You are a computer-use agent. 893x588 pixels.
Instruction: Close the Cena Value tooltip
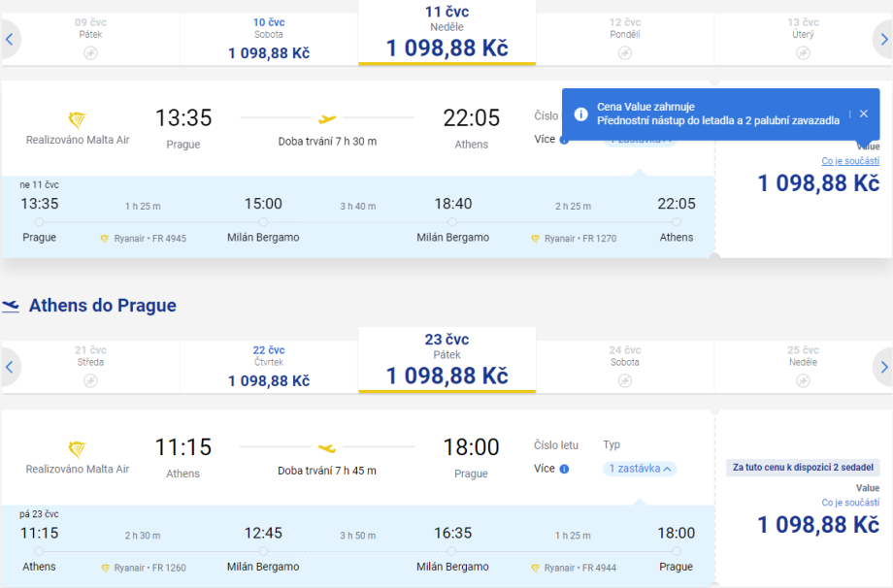point(864,114)
